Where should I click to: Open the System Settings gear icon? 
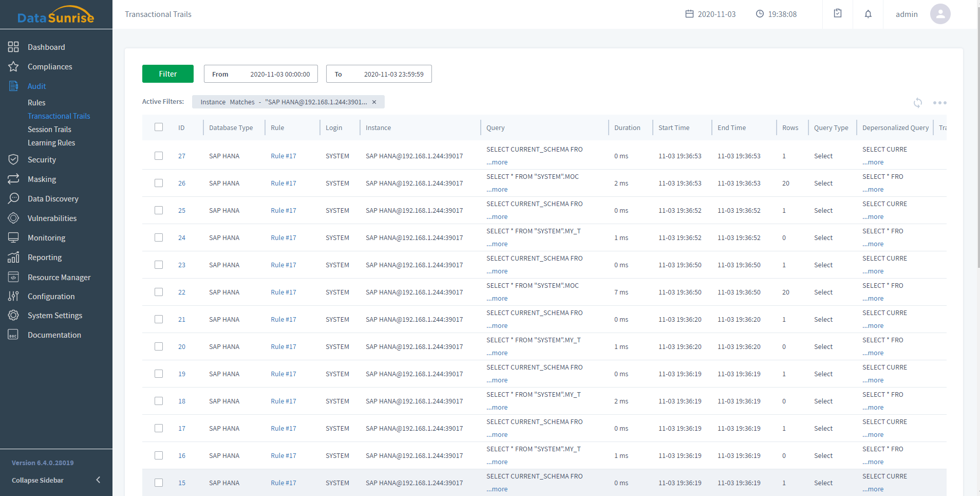pyautogui.click(x=13, y=316)
